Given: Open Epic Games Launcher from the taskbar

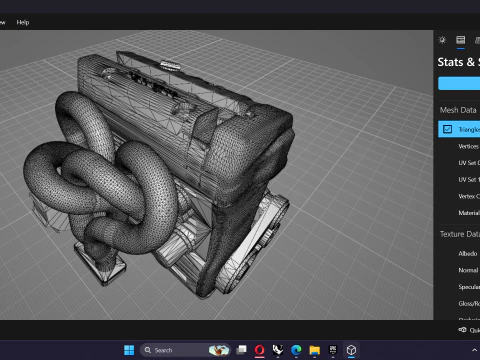Looking at the screenshot, I should [x=333, y=350].
